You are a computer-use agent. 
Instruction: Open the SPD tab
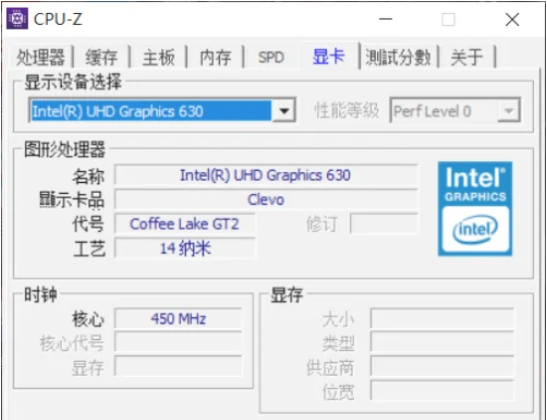(x=271, y=57)
